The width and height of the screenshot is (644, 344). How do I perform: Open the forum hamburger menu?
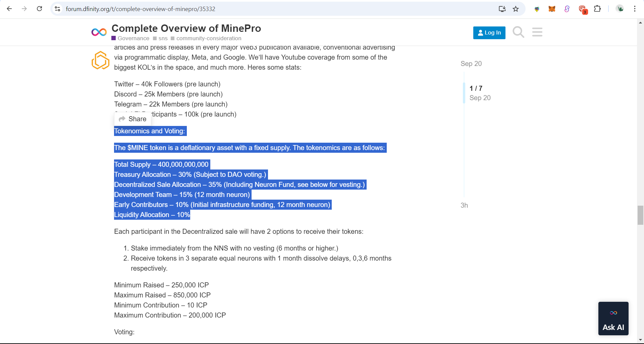537,32
